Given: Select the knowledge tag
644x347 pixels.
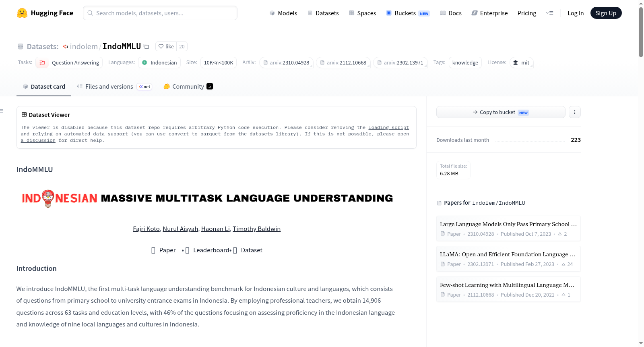Looking at the screenshot, I should coord(465,62).
